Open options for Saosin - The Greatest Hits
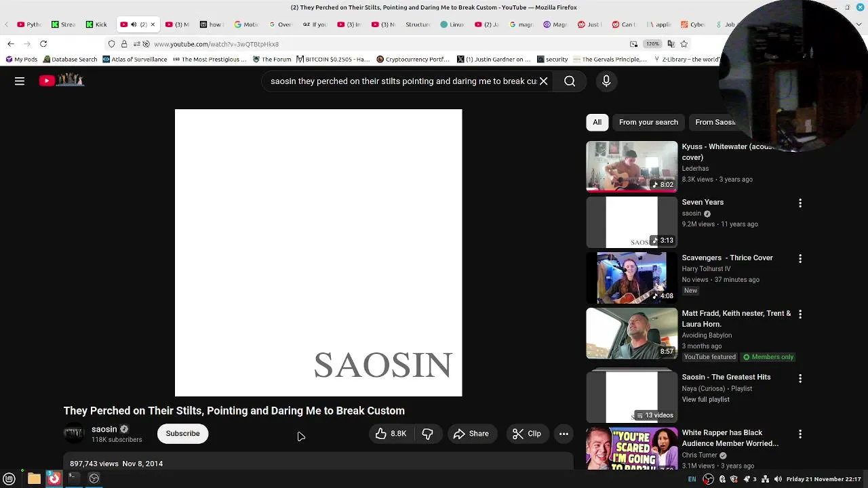This screenshot has width=868, height=488. (800, 378)
